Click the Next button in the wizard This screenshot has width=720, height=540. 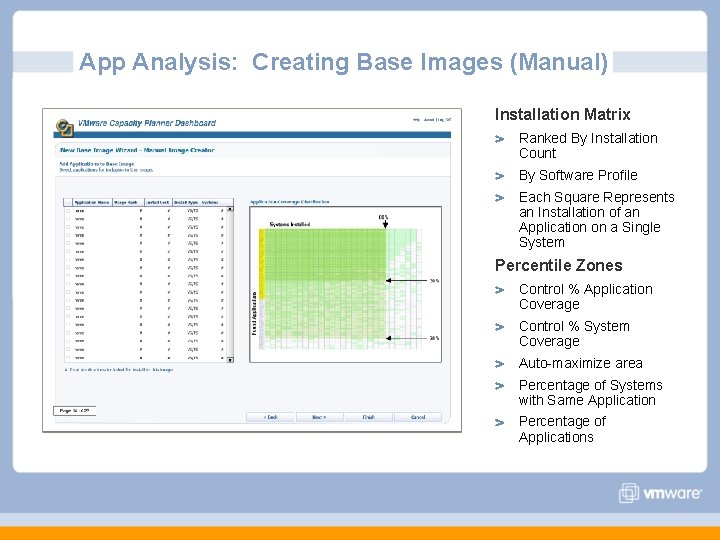(319, 417)
